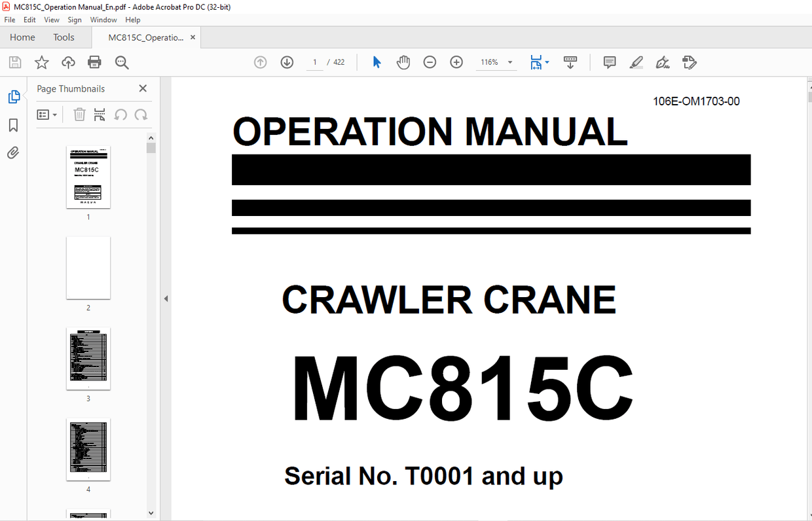Open the Edit menu

29,20
